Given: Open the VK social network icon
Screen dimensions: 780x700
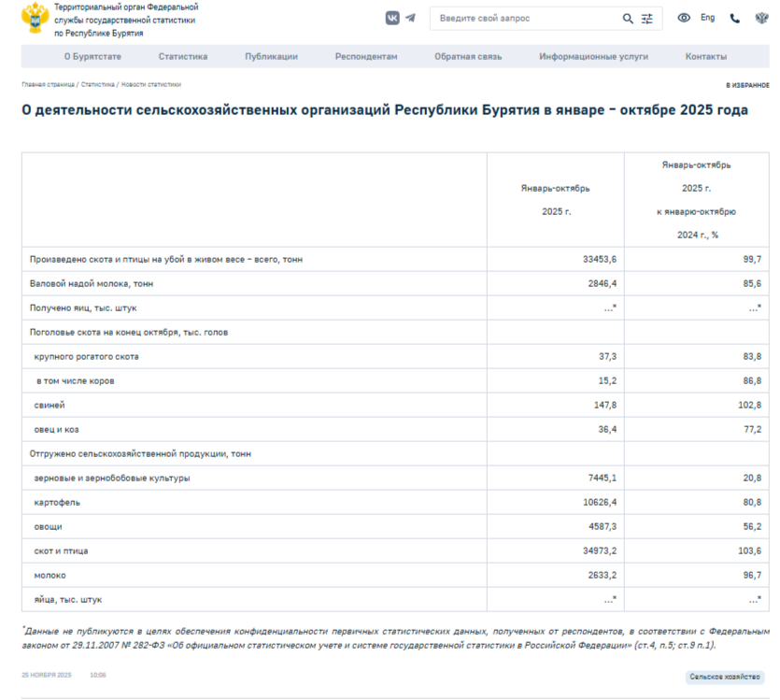Looking at the screenshot, I should coord(392,18).
